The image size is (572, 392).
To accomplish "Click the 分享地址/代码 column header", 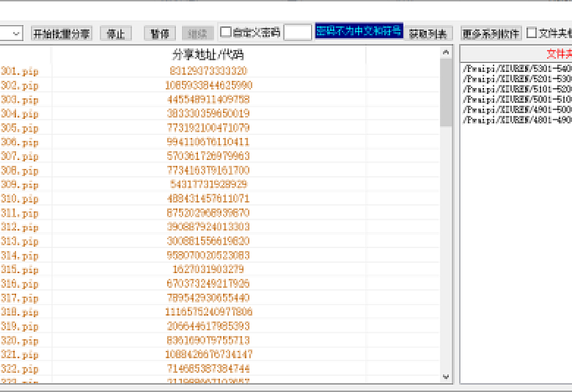I will click(x=208, y=55).
